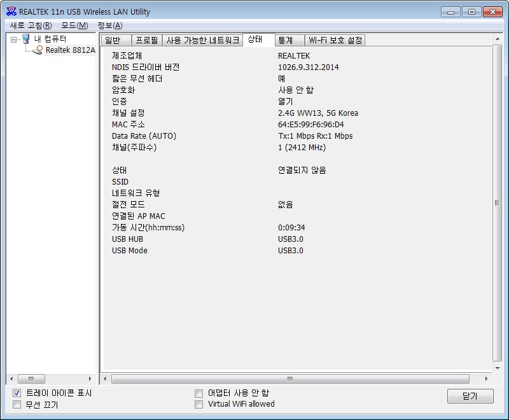Click the driver version 1026.9.312.2014
The width and height of the screenshot is (509, 420).
(x=308, y=67)
